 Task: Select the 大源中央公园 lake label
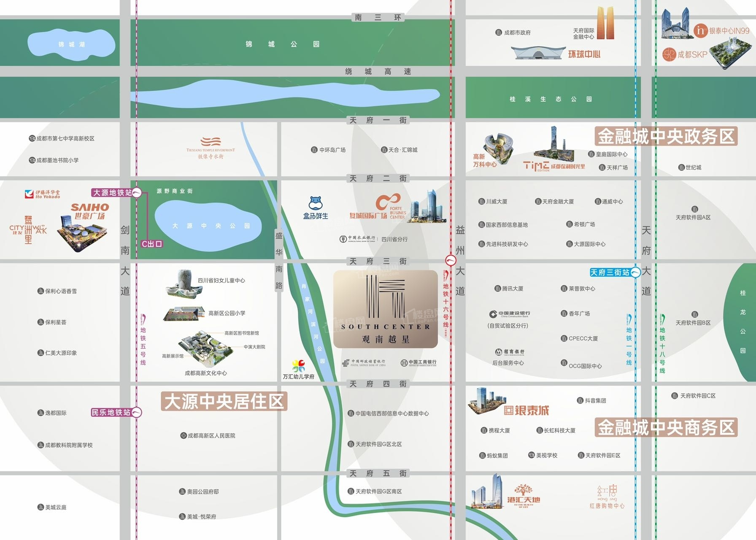[x=211, y=226]
